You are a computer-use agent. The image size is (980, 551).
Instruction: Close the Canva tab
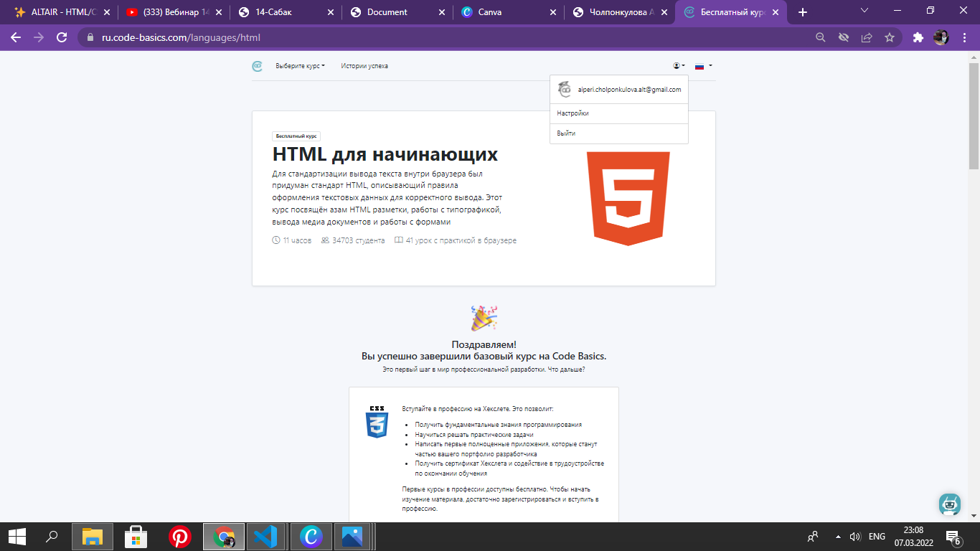pyautogui.click(x=552, y=12)
